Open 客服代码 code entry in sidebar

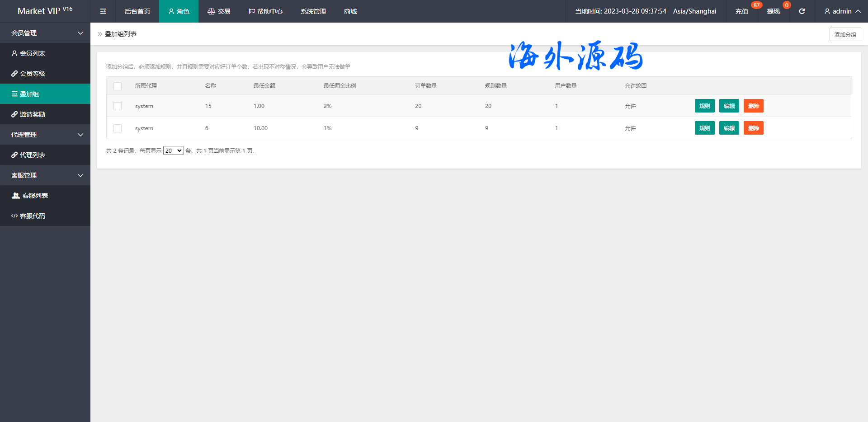point(32,216)
